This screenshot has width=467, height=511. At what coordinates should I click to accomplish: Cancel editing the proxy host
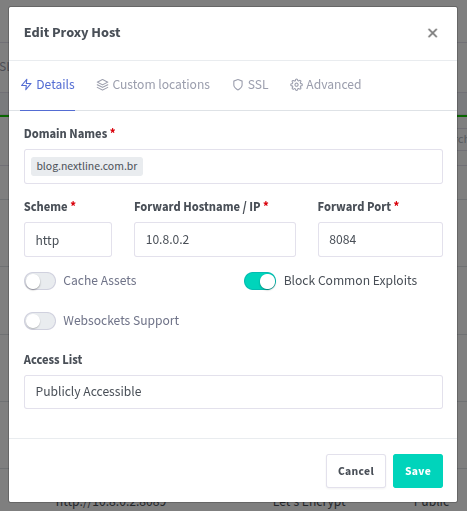point(356,471)
